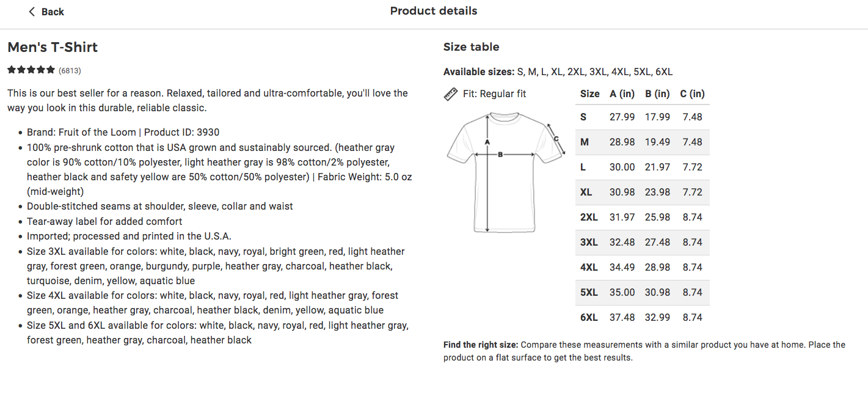Click the Product details page title
Screen dimensions: 868x396
pyautogui.click(x=434, y=10)
